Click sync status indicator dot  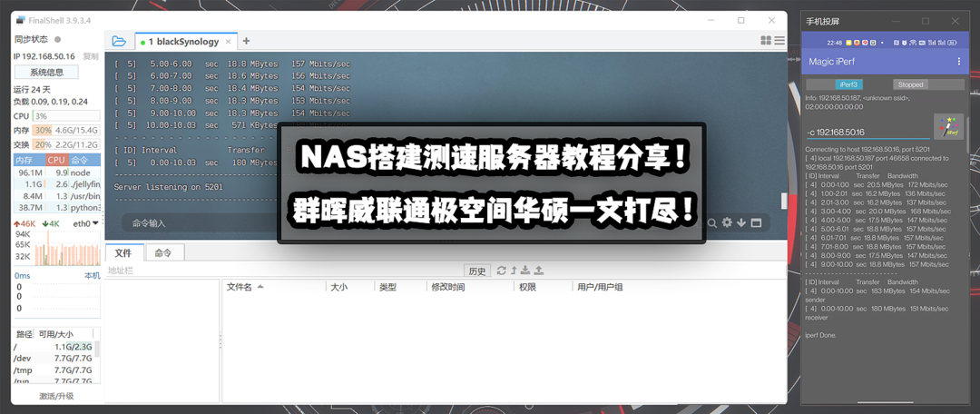pyautogui.click(x=57, y=39)
